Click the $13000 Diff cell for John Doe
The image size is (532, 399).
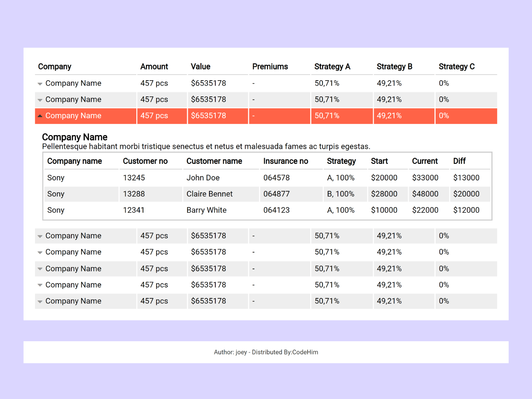click(466, 177)
